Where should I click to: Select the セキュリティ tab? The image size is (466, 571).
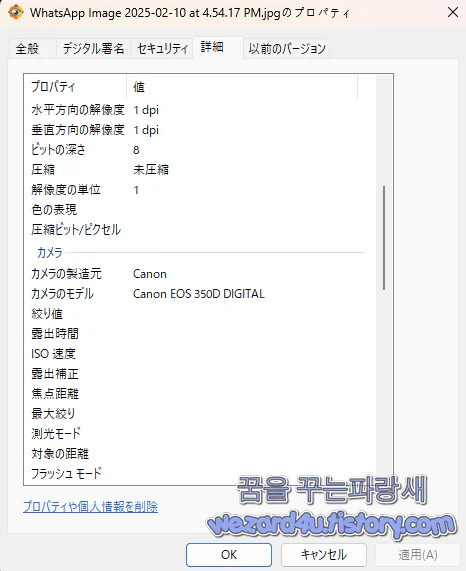click(162, 48)
